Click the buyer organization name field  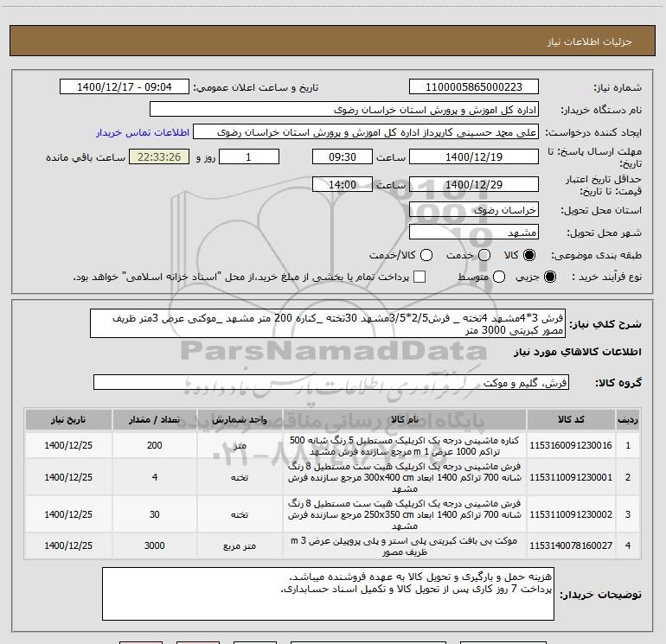(344, 110)
